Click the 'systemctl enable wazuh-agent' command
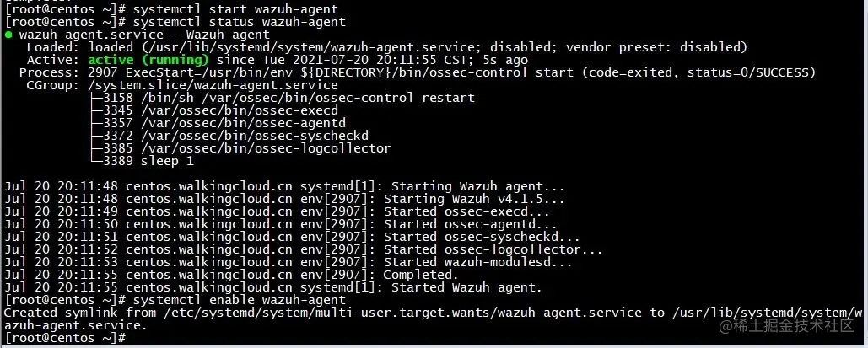The image size is (868, 348). (240, 301)
